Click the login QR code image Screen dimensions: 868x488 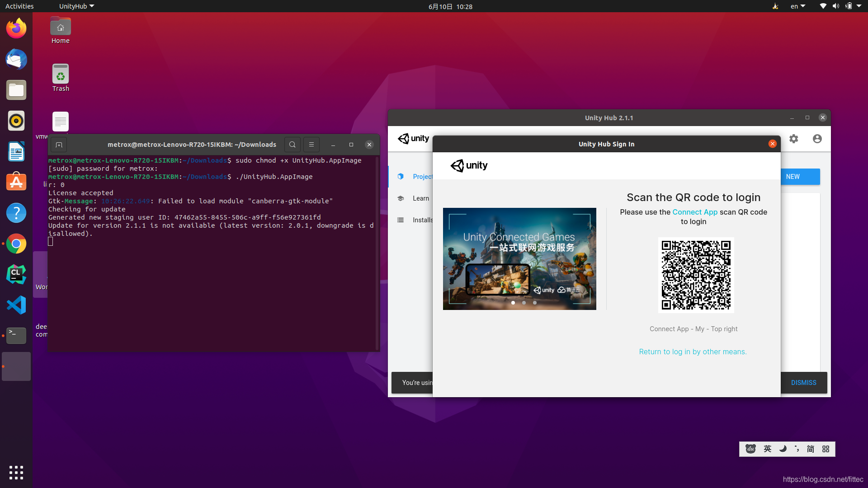(696, 275)
